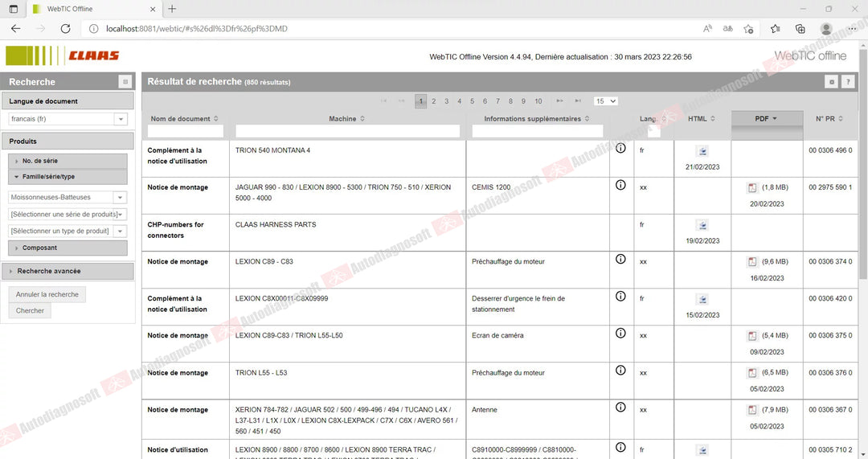Change results per page from 15
The image size is (868, 459).
(x=606, y=101)
